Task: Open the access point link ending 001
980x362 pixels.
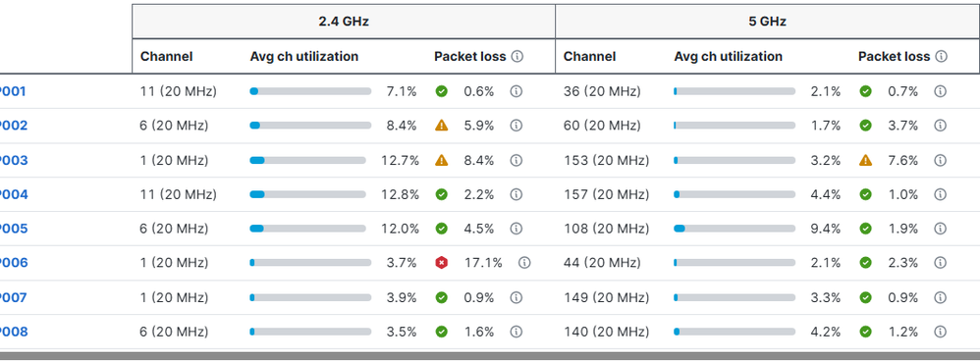Action: click(13, 92)
